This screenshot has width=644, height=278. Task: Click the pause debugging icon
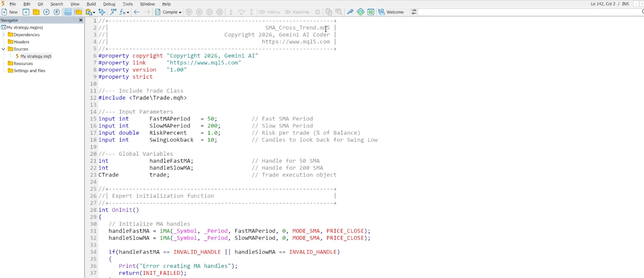point(209,12)
